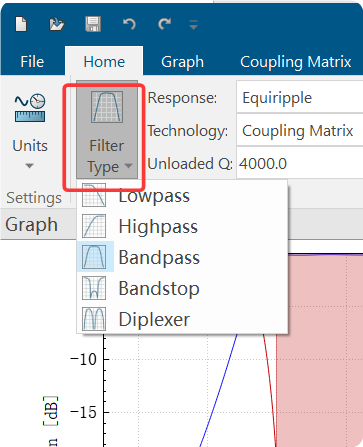Switch to the Graph ribbon tab
Viewport: 363px width, 447px height.
coord(182,62)
